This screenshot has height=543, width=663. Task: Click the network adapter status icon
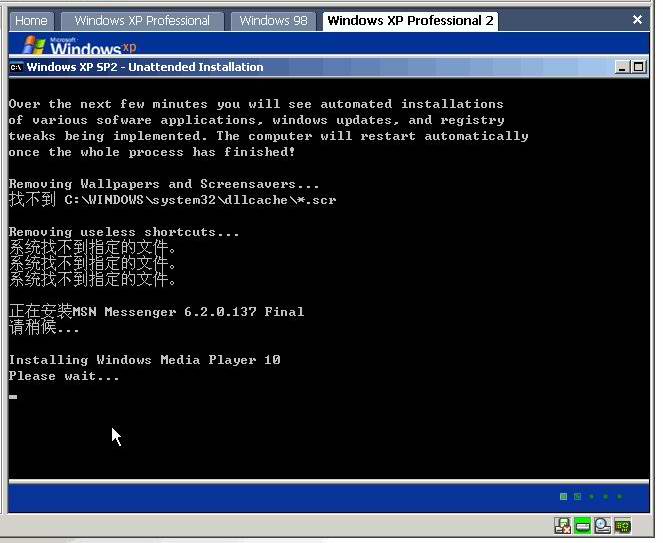tap(622, 526)
